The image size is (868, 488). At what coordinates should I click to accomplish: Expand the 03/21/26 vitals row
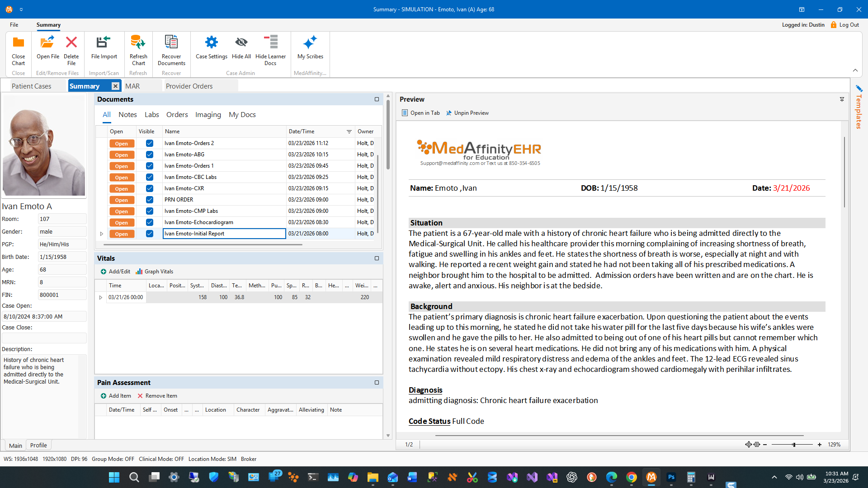click(101, 297)
